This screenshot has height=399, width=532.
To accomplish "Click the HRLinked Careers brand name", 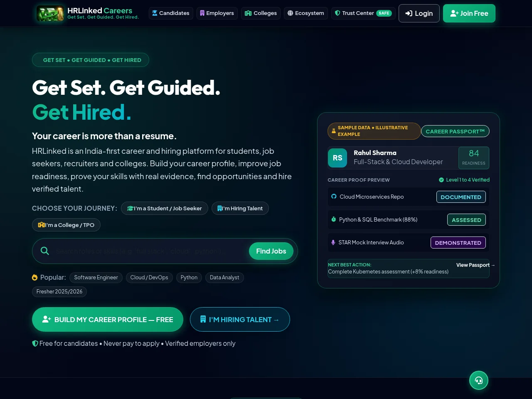I will (x=100, y=11).
